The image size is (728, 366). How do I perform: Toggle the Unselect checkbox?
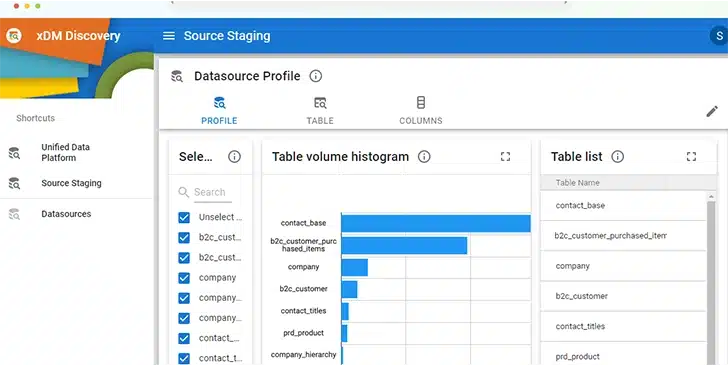click(x=184, y=217)
